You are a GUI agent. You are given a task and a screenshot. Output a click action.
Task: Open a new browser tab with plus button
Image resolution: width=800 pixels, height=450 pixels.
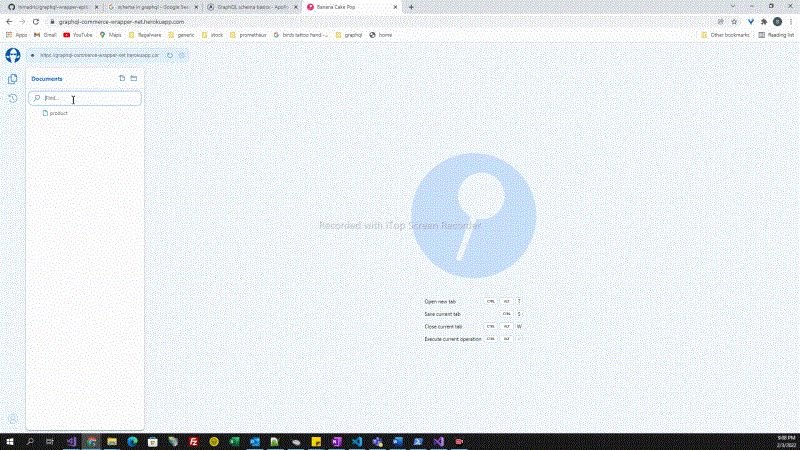411,6
